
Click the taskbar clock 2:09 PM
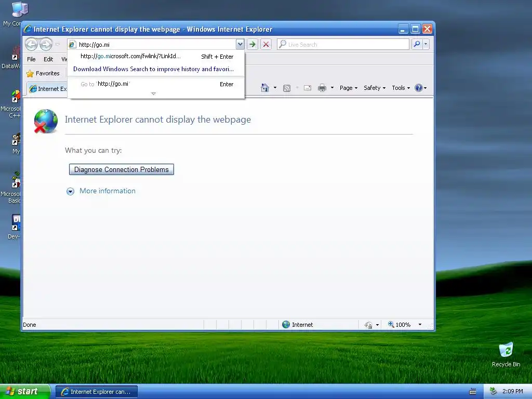512,392
